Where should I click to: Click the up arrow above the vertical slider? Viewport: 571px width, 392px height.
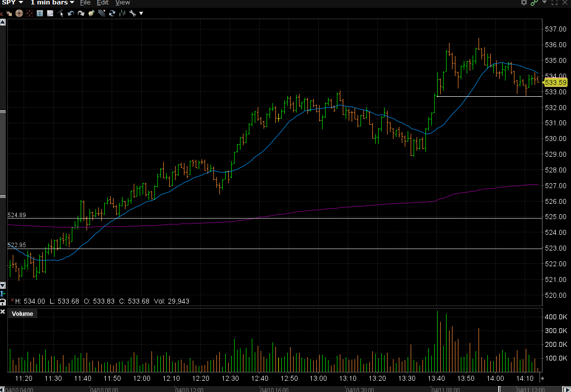pos(2,23)
